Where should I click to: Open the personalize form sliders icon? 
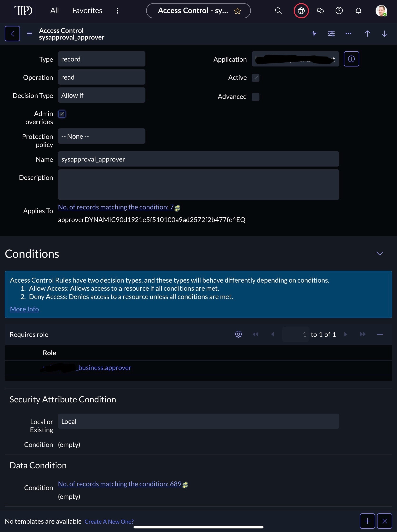[331, 34]
